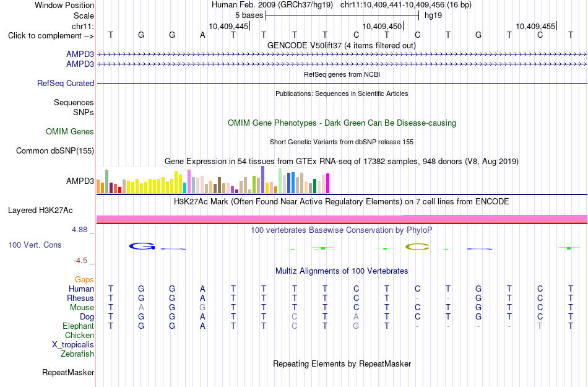This screenshot has width=588, height=387.
Task: Click the hg19 label next to scale bar
Action: pyautogui.click(x=433, y=15)
